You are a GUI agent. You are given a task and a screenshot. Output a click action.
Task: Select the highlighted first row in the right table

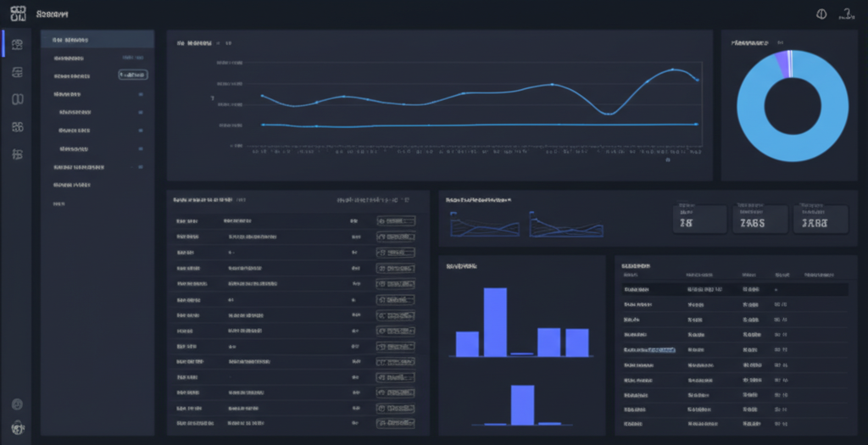pos(731,289)
